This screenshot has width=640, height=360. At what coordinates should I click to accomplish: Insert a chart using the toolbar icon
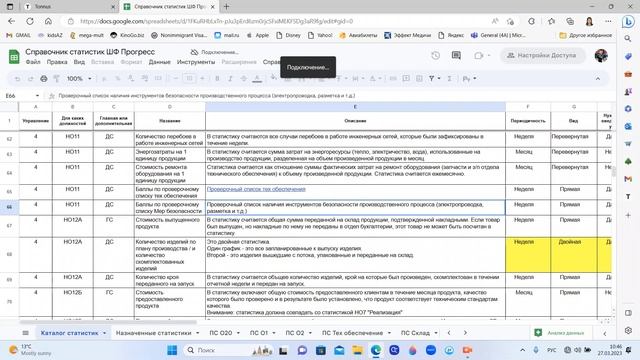(x=419, y=78)
